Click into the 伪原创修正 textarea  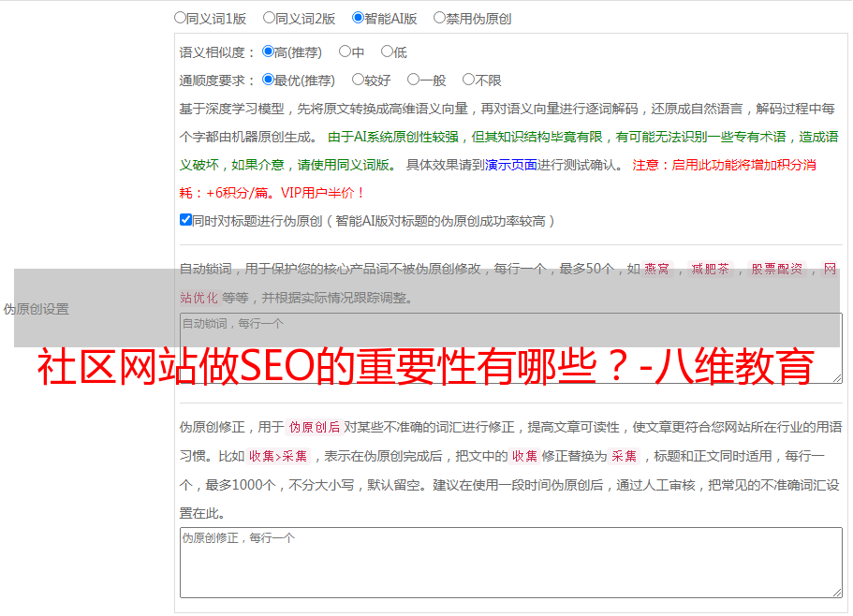511,563
